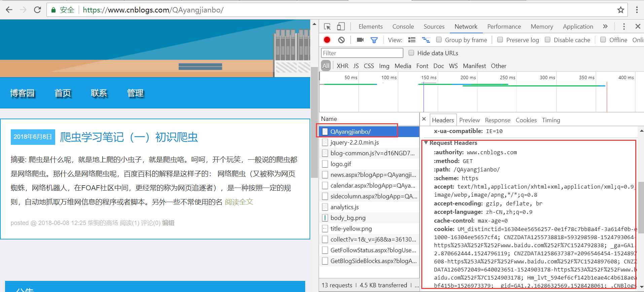Select the QAyangjianbo/ request
The image size is (644, 292).
point(368,132)
